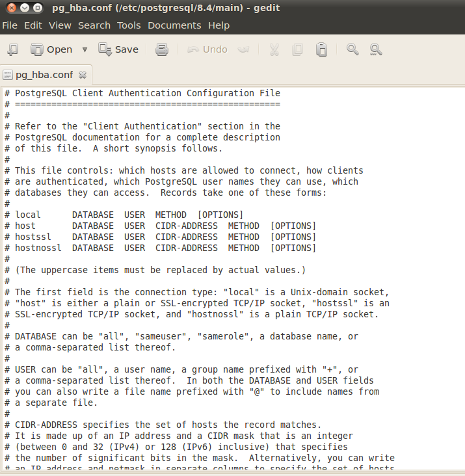Click the line "The first field is the connection type"
The width and height of the screenshot is (465, 476).
pyautogui.click(x=196, y=292)
